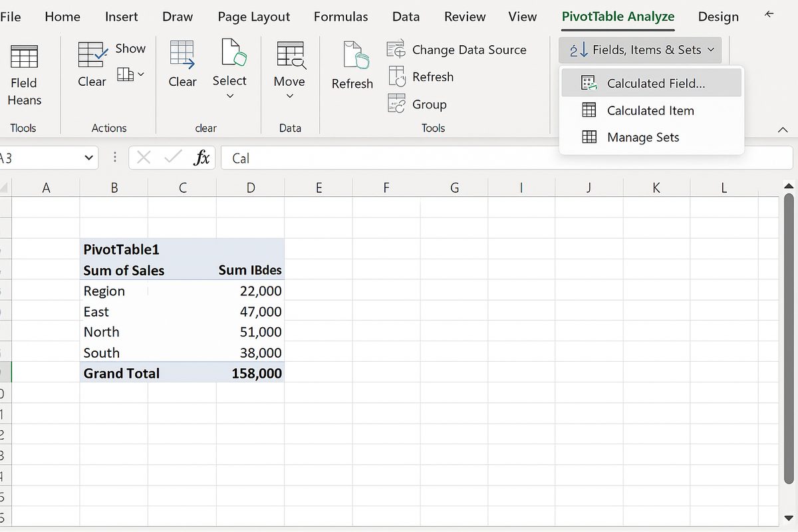Switch to the Review tab
Screen dimensions: 798x532
point(464,17)
